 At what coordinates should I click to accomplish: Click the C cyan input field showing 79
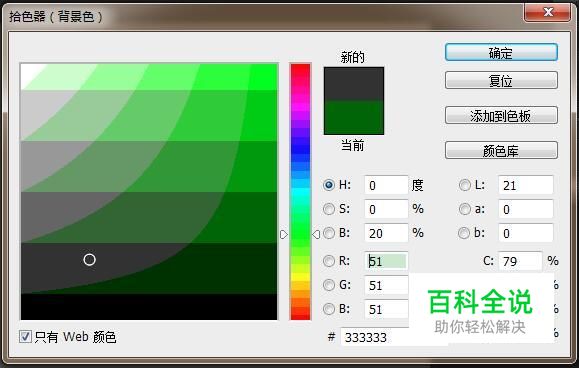tap(520, 261)
